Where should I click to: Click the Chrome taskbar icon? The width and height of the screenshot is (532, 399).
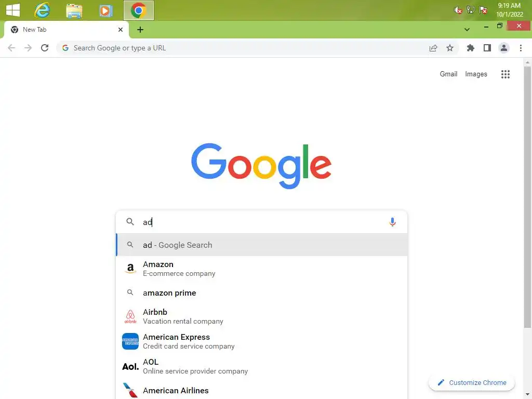[138, 10]
